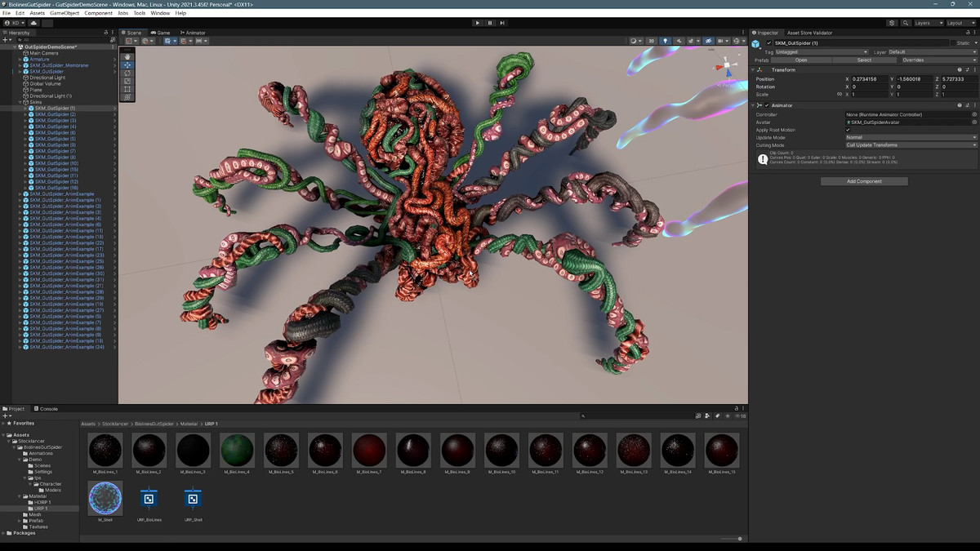Select the Hand tool in Scene overlay
The height and width of the screenshot is (551, 980).
(127, 56)
